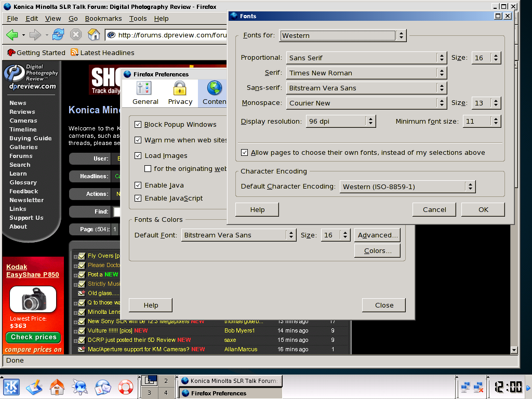Uncheck the Load Images checkbox
The height and width of the screenshot is (399, 532).
[138, 155]
